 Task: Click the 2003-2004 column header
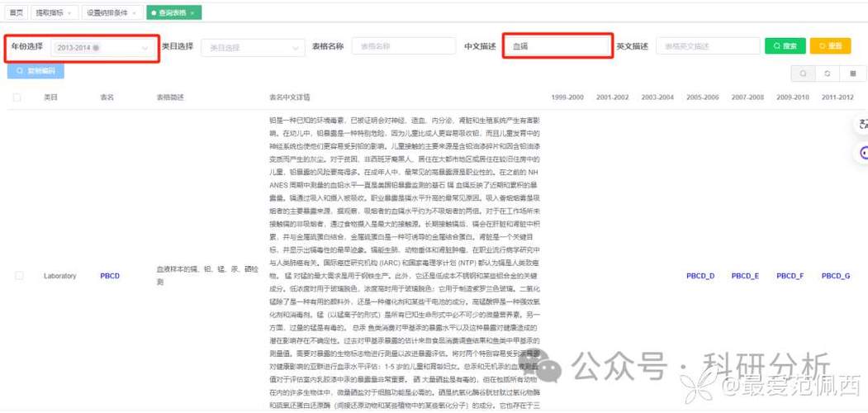657,97
